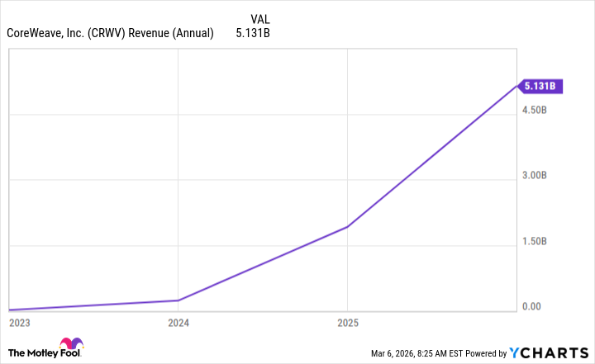
Task: Click the line's final point at top right
Action: 516,85
